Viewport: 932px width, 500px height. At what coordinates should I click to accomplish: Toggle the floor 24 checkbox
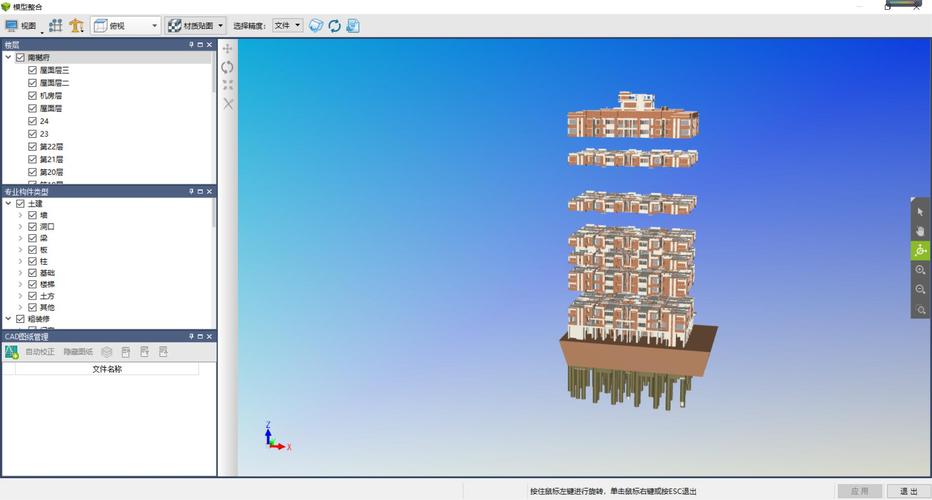click(33, 121)
